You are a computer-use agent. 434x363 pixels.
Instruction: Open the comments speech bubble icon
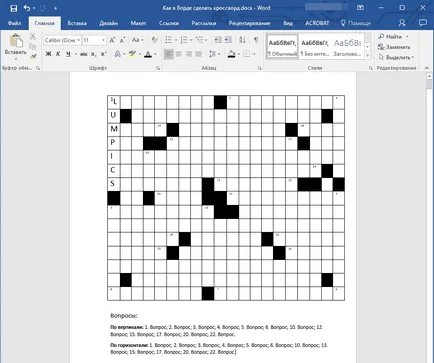(423, 23)
